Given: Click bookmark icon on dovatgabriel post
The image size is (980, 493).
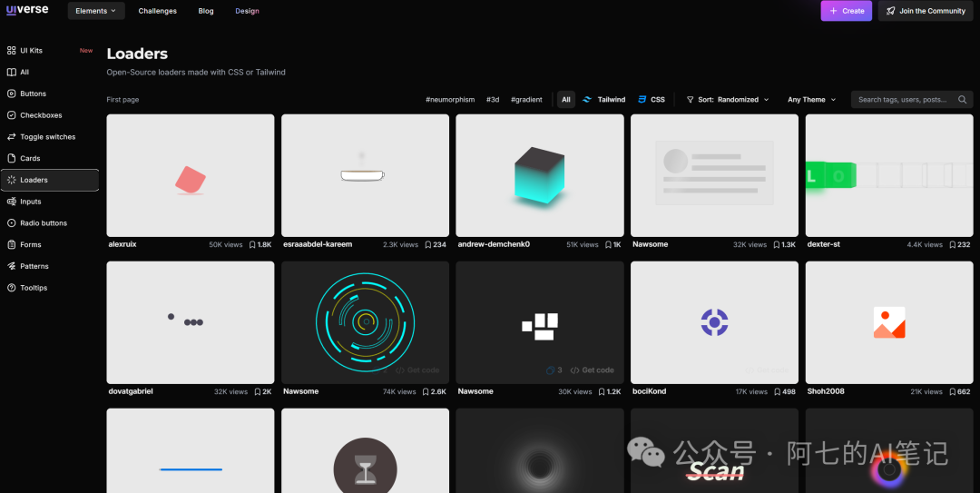Looking at the screenshot, I should pyautogui.click(x=258, y=391).
